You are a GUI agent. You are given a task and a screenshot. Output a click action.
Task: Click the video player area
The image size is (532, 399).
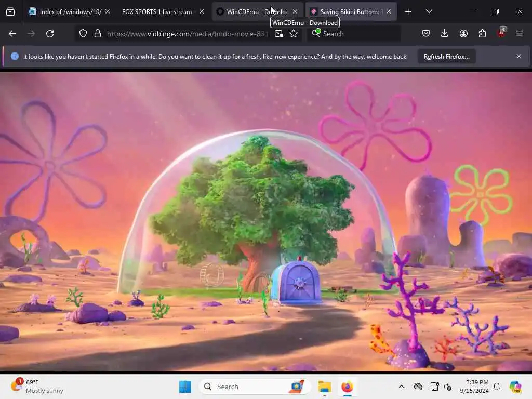(x=266, y=222)
